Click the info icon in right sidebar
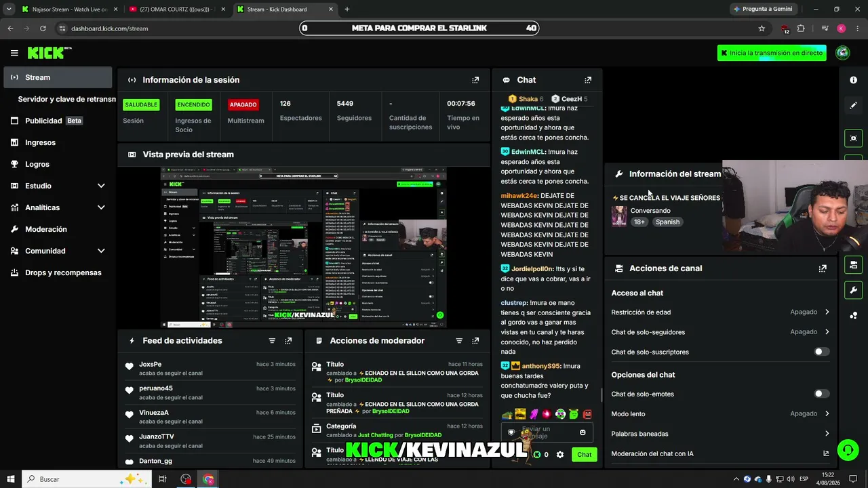 pos(853,80)
